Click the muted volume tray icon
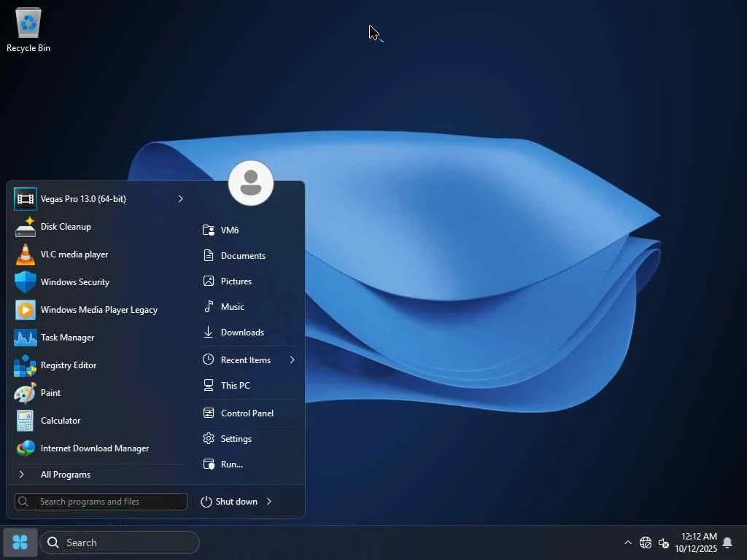747x560 pixels. pyautogui.click(x=664, y=542)
